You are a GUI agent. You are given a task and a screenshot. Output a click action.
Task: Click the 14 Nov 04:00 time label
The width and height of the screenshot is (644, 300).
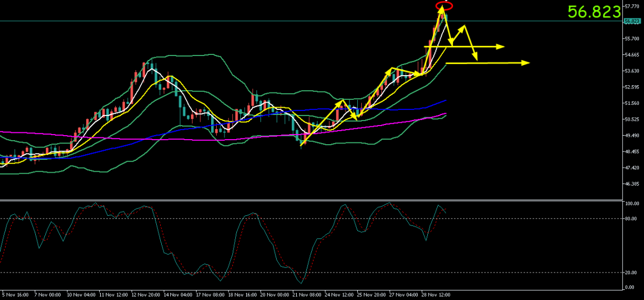click(178, 294)
